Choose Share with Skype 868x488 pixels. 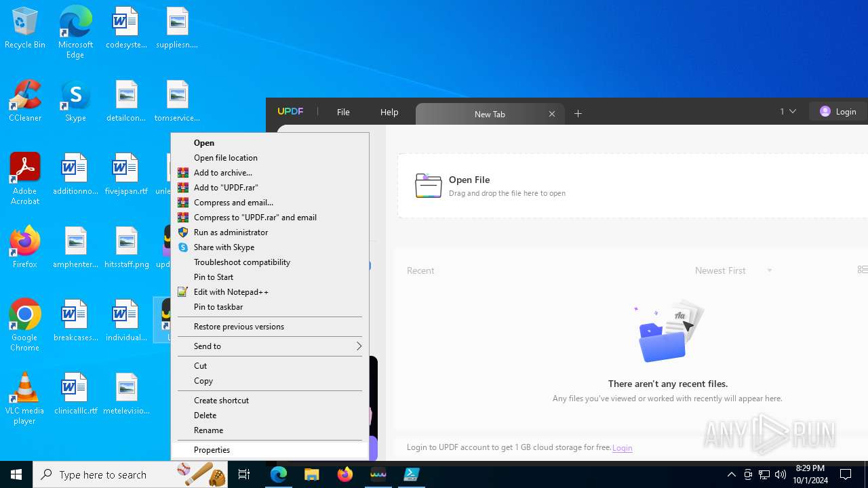(270, 247)
